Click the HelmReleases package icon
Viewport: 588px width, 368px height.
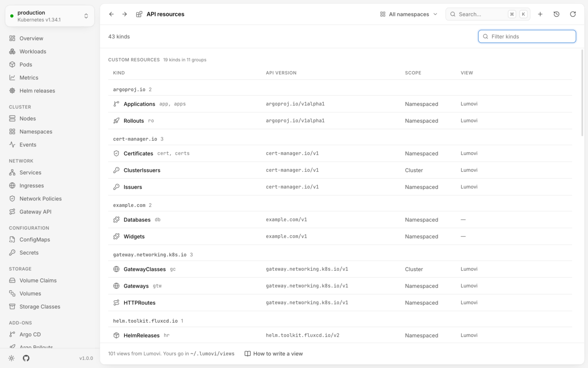coord(116,335)
